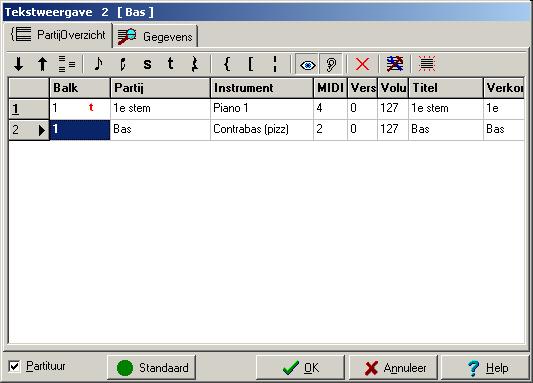Click the quarter rest toolbar icon
The height and width of the screenshot is (383, 533).
pos(195,64)
